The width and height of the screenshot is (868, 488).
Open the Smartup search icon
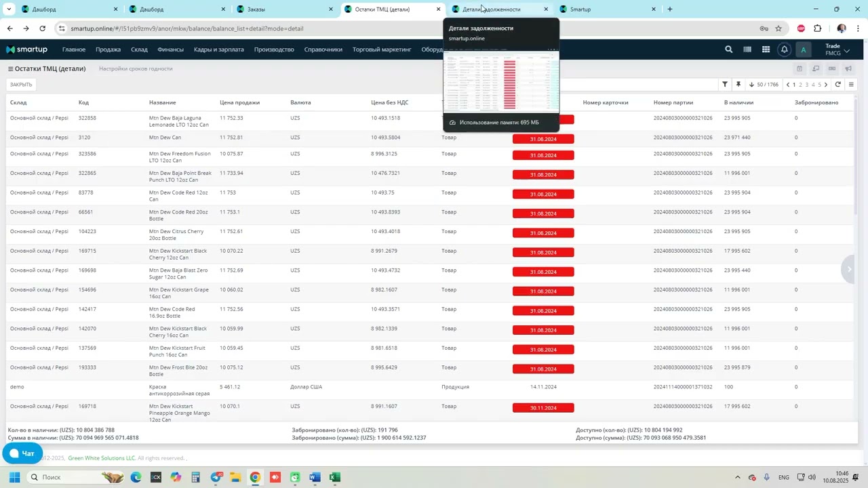(x=728, y=49)
